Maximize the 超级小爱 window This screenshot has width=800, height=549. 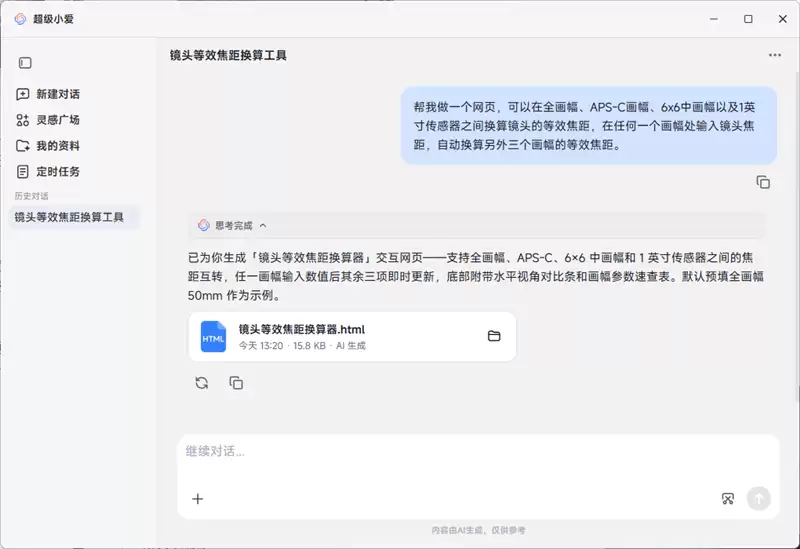pos(748,19)
